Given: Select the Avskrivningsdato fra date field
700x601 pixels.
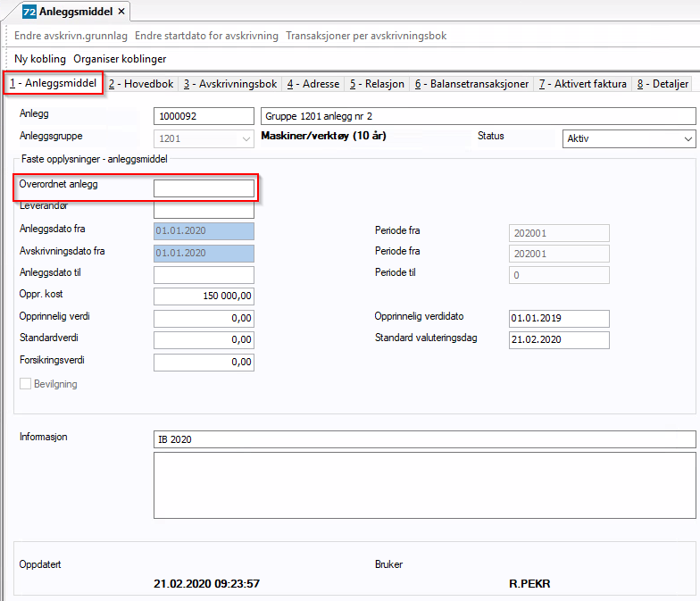Looking at the screenshot, I should (204, 254).
